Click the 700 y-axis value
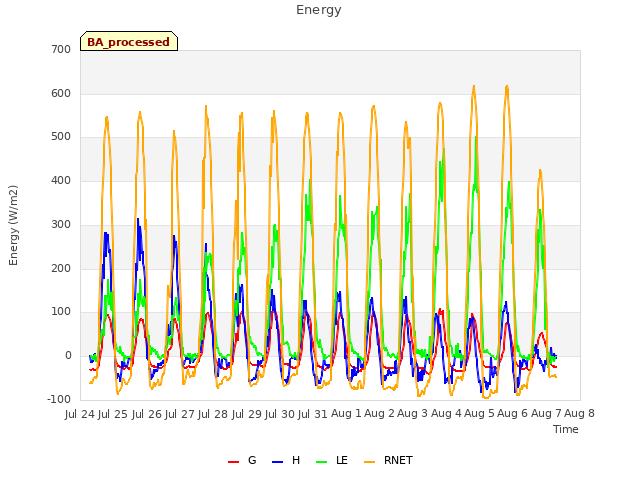640x480 pixels. [x=61, y=50]
